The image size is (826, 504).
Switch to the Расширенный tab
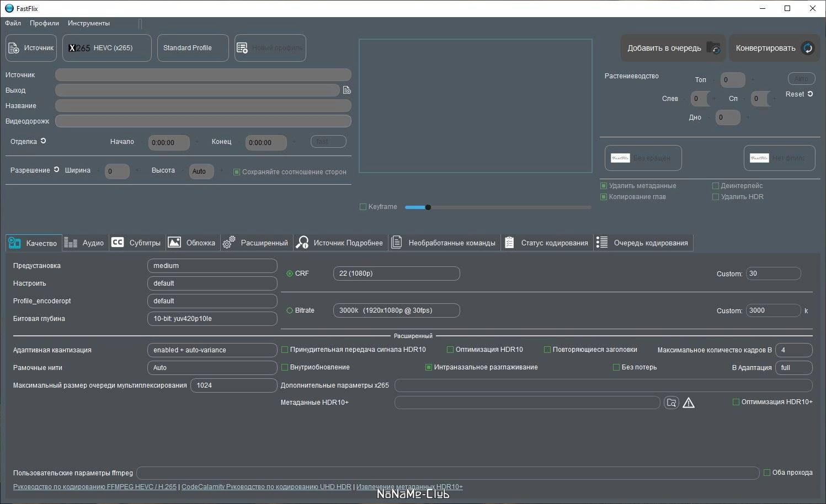click(x=257, y=243)
